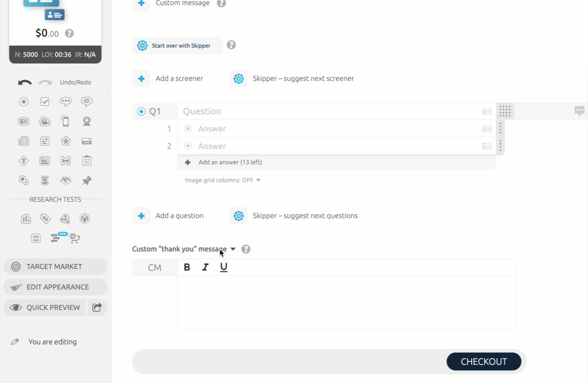This screenshot has width=588, height=383.
Task: Click the pushpin icon in sidebar
Action: click(87, 180)
